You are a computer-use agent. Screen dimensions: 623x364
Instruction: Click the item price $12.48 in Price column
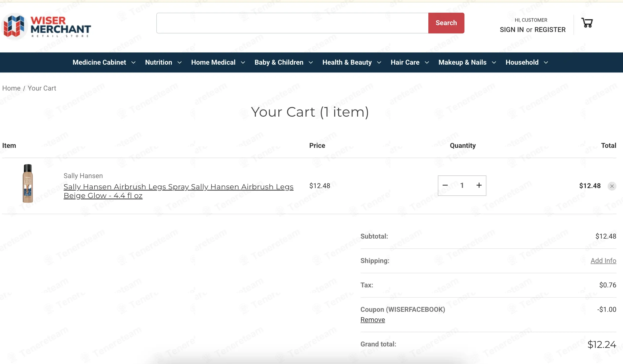click(x=320, y=186)
